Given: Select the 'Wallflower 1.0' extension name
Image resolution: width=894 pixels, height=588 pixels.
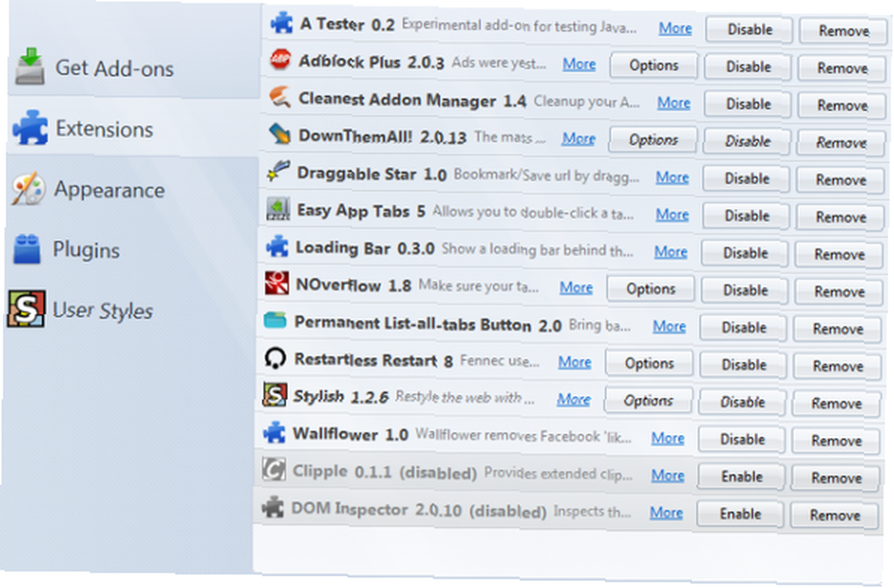Looking at the screenshot, I should (x=350, y=434).
